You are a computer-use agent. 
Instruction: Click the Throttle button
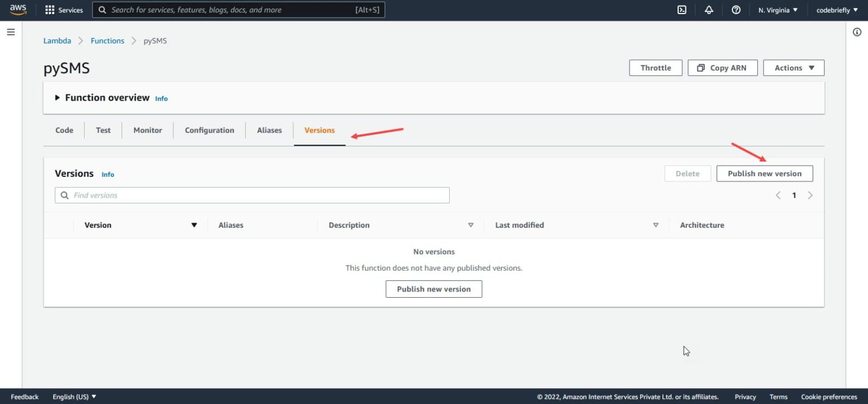tap(656, 68)
